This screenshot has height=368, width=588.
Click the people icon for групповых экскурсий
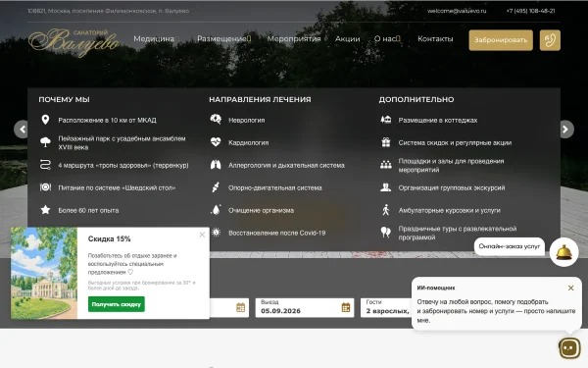[386, 187]
